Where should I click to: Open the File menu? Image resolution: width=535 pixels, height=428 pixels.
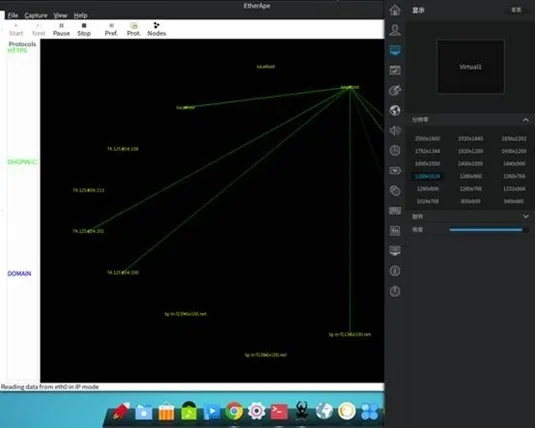(13, 15)
